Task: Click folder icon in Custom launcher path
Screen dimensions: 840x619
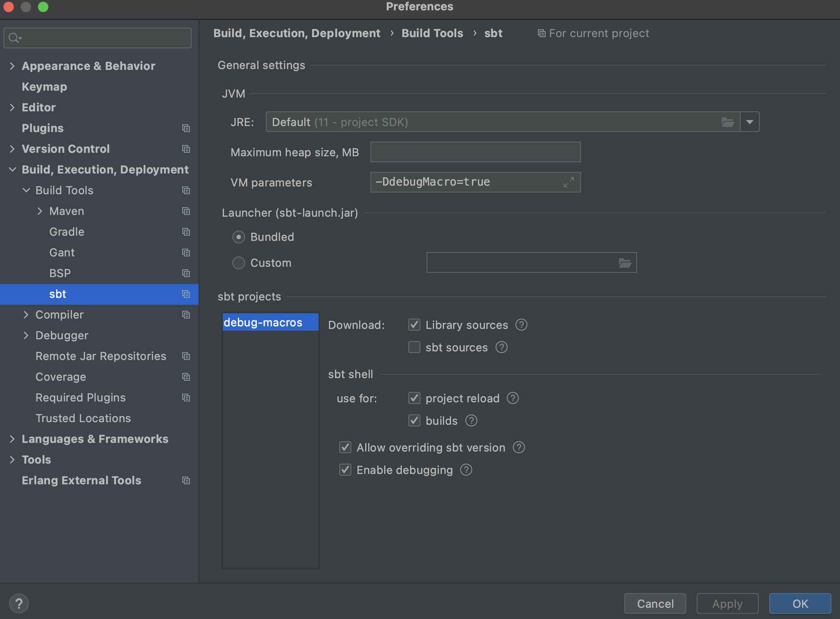Action: (625, 262)
